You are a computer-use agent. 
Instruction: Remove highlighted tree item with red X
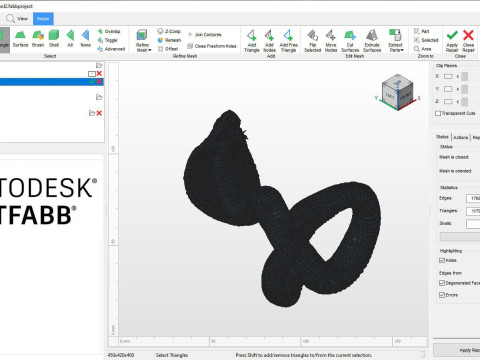[x=99, y=82]
